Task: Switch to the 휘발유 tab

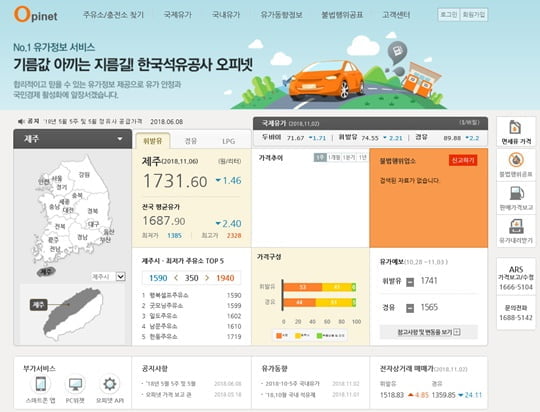Action: (152, 141)
